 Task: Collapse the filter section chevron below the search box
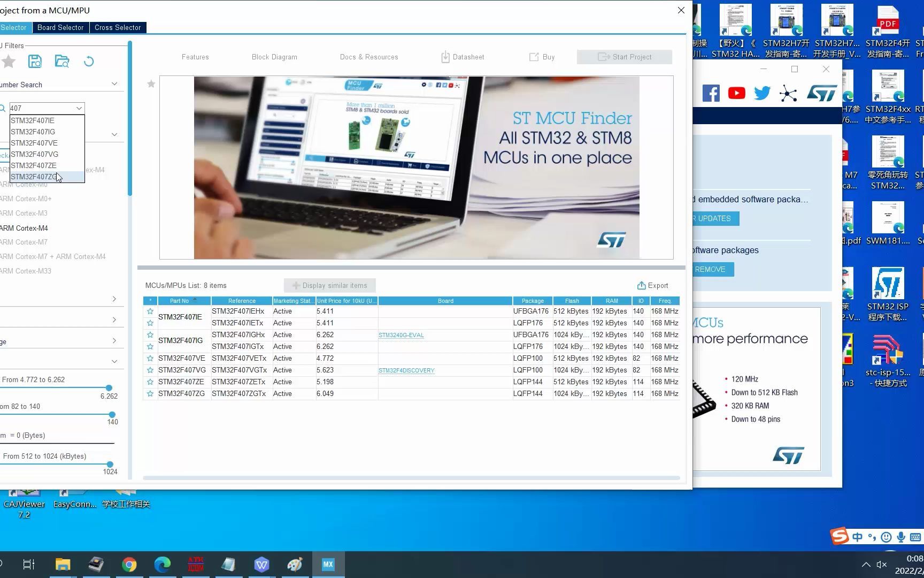(114, 134)
